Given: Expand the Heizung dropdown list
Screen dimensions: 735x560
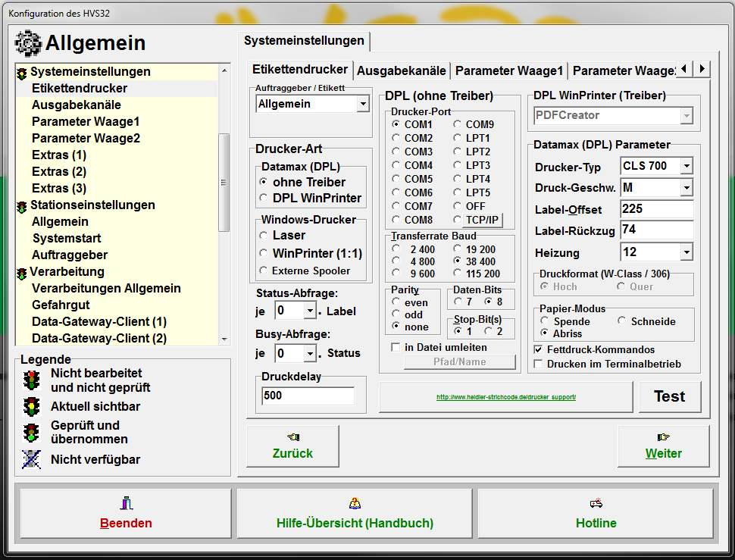Looking at the screenshot, I should click(686, 252).
